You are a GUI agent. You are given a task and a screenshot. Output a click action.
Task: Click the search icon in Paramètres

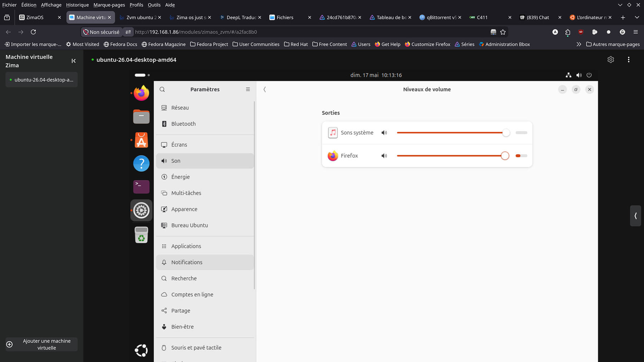162,89
